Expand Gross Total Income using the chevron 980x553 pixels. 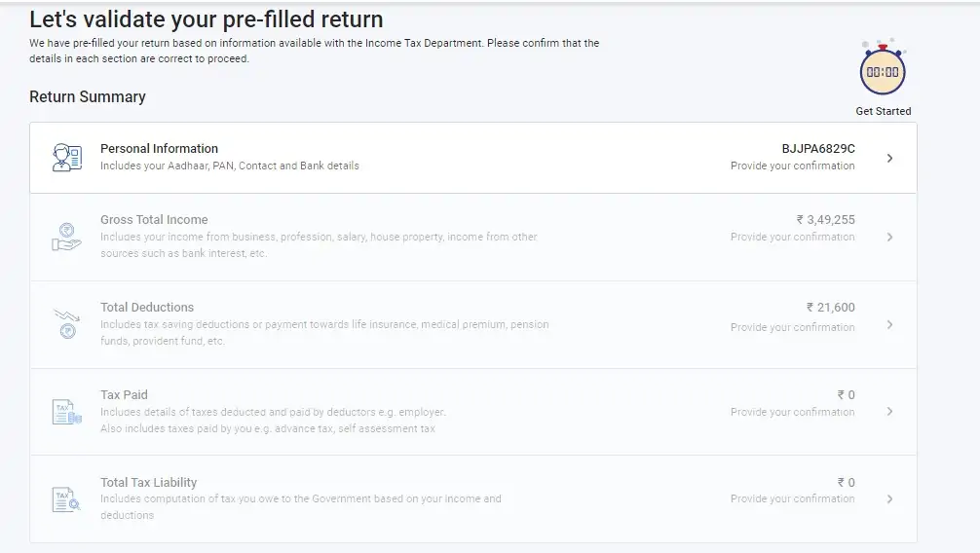(889, 237)
